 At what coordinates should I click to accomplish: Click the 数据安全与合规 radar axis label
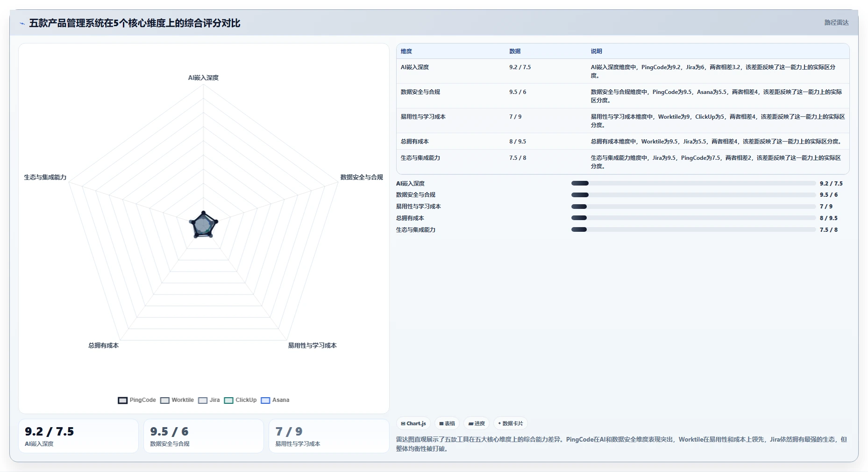[x=362, y=178]
